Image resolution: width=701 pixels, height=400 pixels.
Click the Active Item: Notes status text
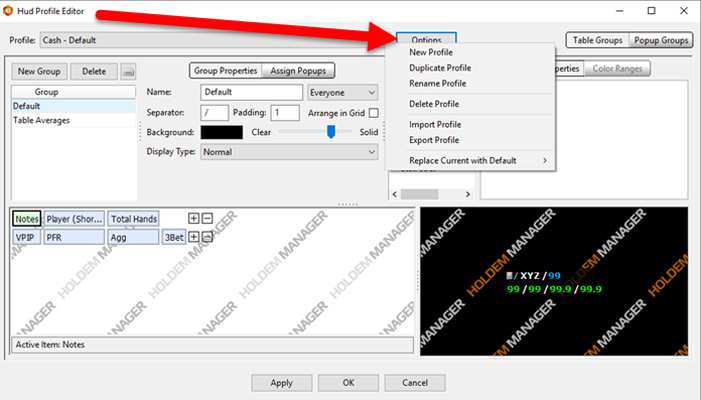point(50,345)
